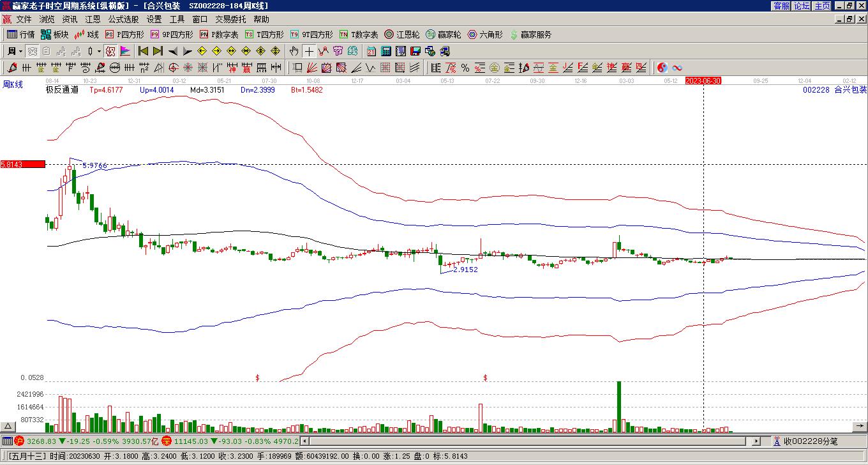Expand the 周 period dropdown
The image size is (868, 465).
tap(21, 51)
